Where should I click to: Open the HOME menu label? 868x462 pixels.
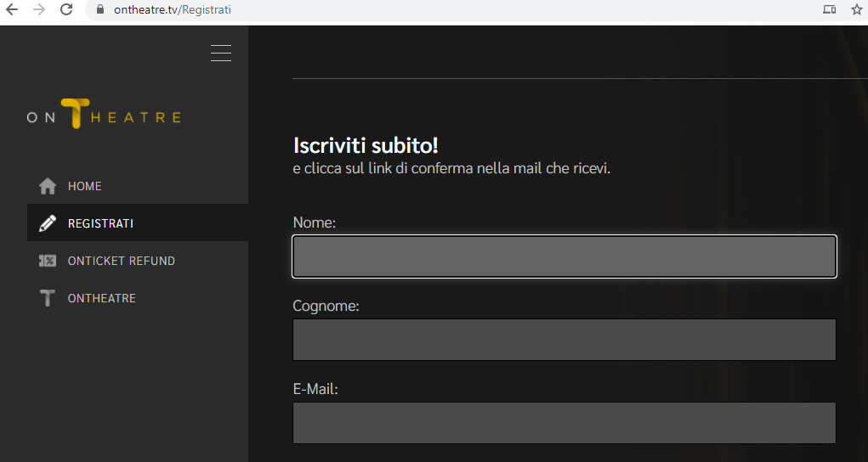pyautogui.click(x=85, y=187)
